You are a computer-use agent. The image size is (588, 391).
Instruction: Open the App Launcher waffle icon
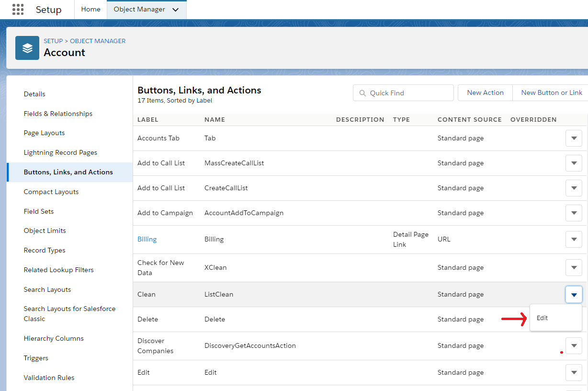[18, 9]
